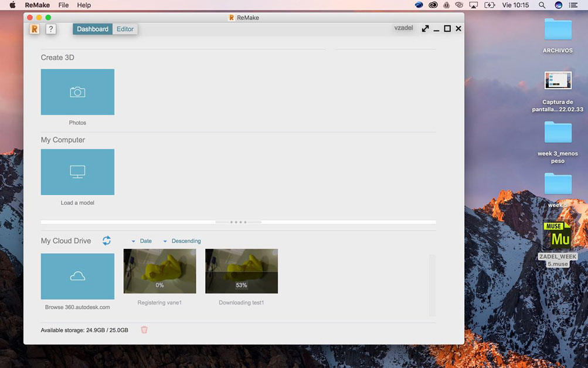Click the Registering vane1 caption
The width and height of the screenshot is (588, 368).
(x=159, y=303)
